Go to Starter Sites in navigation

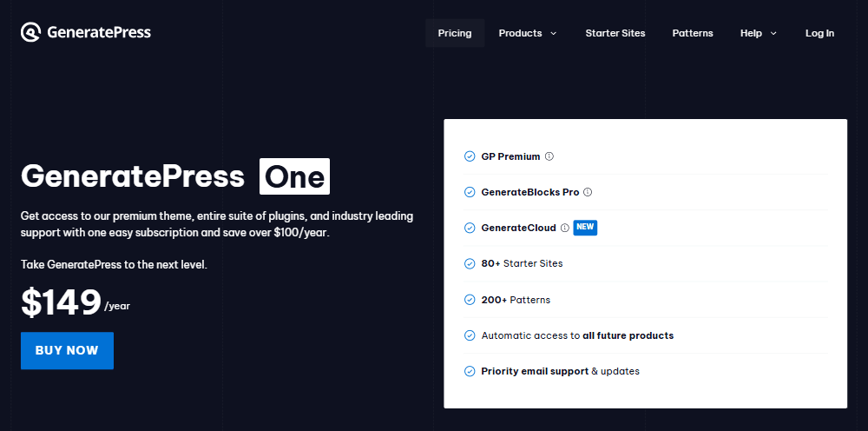[615, 33]
